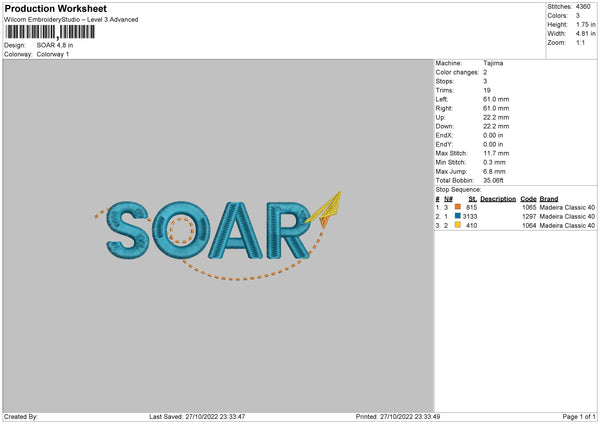Click the Trims value '19'
This screenshot has height=424, width=600.
(487, 90)
